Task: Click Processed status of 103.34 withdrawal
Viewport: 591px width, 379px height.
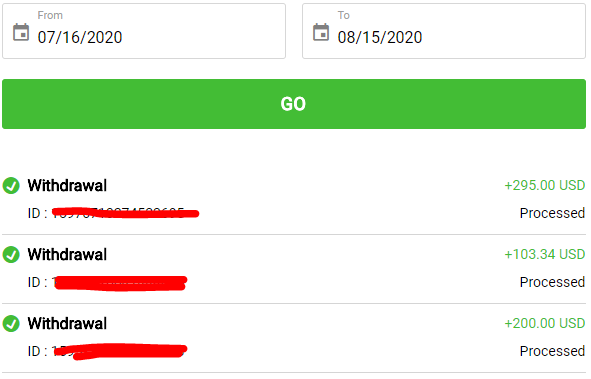Action: [552, 282]
